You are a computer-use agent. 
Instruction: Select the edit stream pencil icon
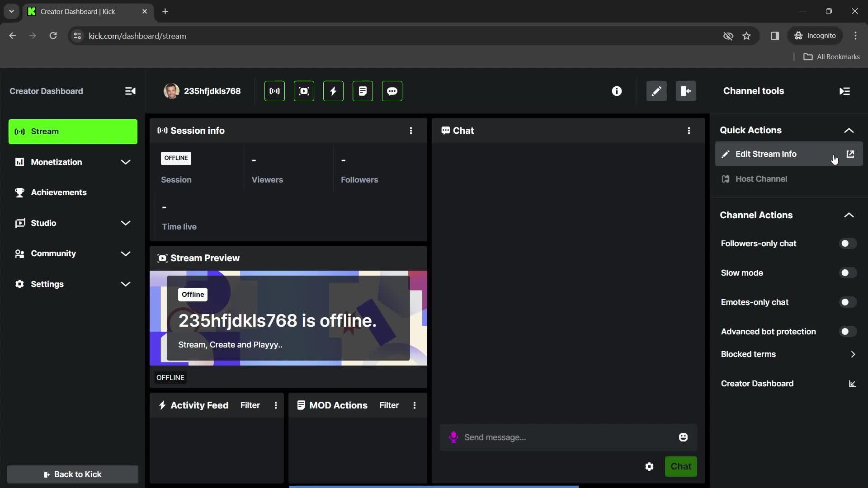coord(656,90)
